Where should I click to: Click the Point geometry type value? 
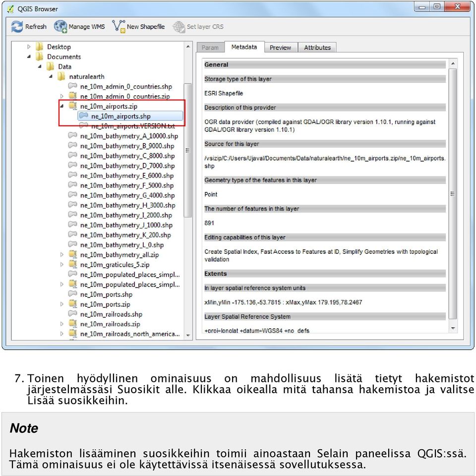211,194
